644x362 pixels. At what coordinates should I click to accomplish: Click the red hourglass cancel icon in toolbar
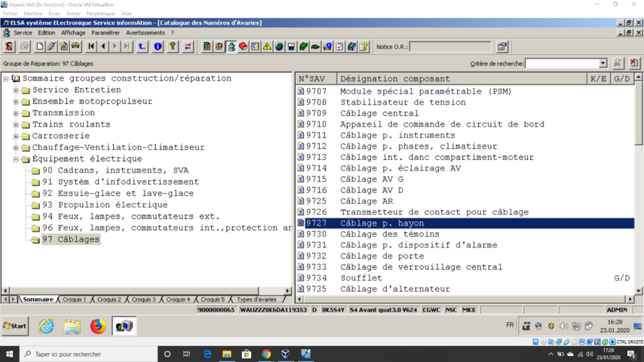coord(9,47)
